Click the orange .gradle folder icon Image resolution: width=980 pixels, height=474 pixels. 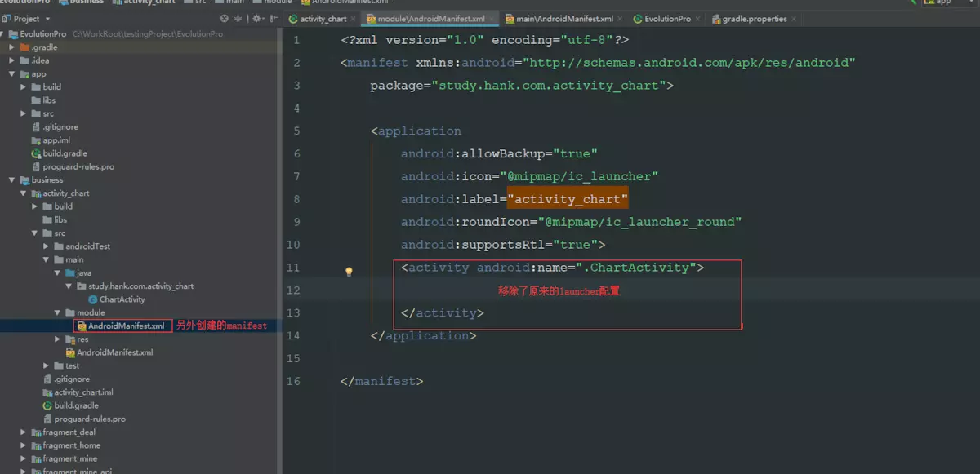[x=24, y=47]
